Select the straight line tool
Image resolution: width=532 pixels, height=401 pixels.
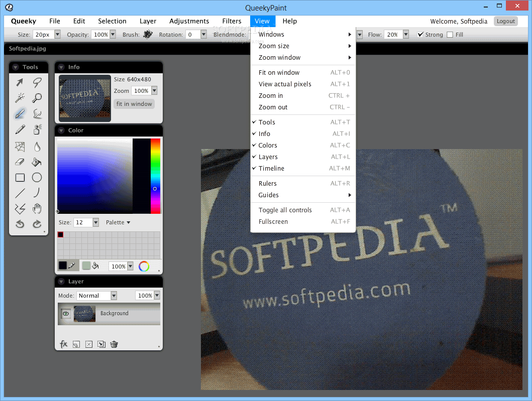[x=20, y=193]
